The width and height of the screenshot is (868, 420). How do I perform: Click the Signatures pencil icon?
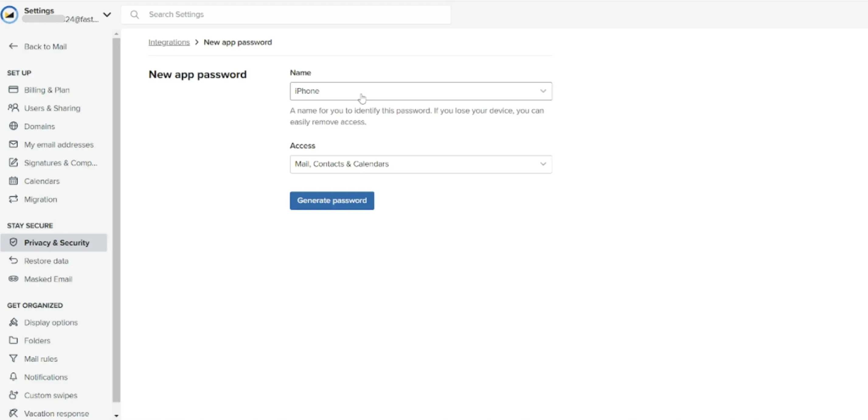tap(13, 162)
